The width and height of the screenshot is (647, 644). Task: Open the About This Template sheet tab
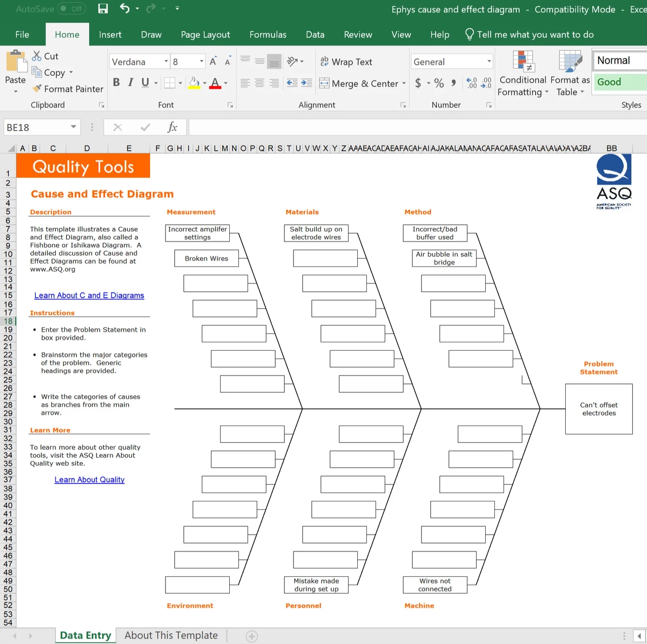pos(171,635)
